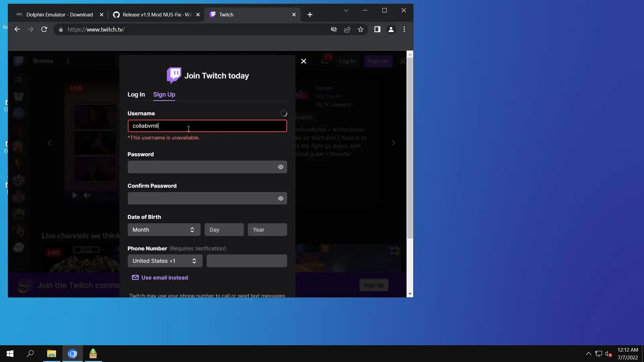Bookmark this page with the star icon
The height and width of the screenshot is (362, 644).
click(x=361, y=29)
